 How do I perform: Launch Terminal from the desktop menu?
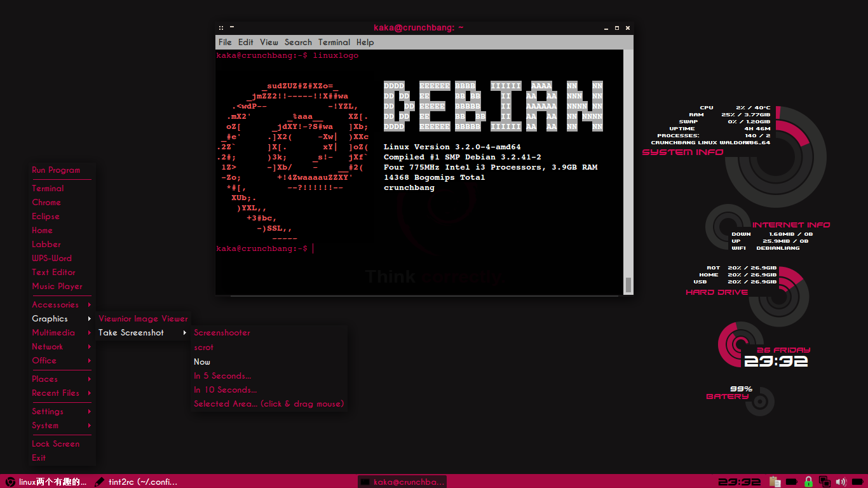(62, 188)
